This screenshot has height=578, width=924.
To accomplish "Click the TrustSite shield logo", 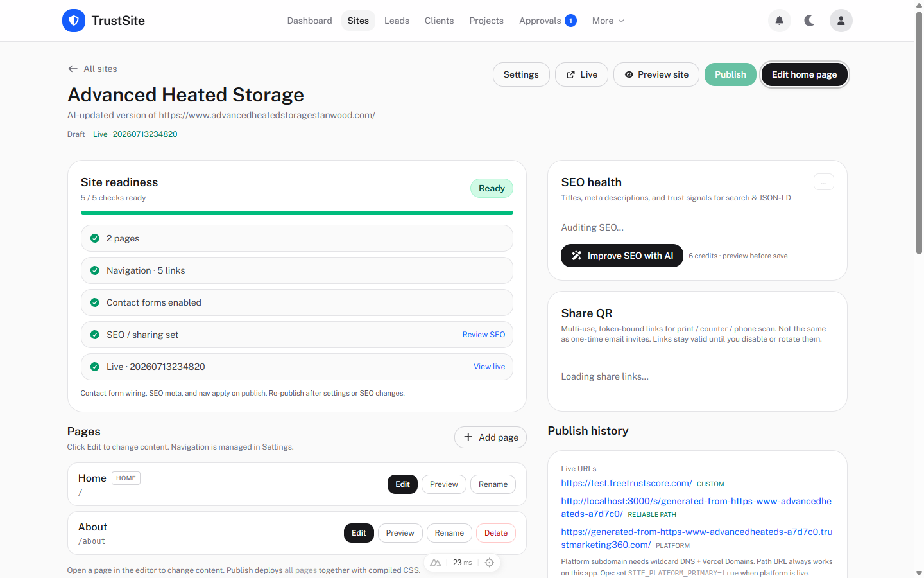I will click(x=74, y=21).
